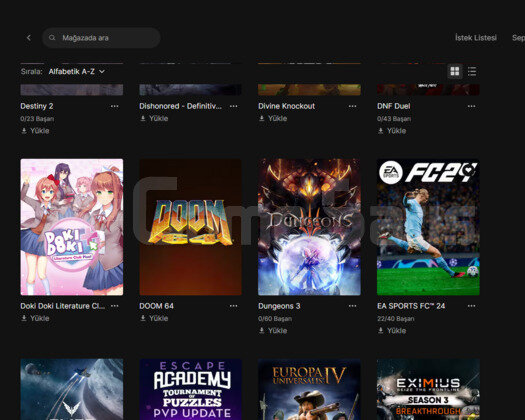525x420 pixels.
Task: Open more options for Dishonored Definitive
Action: pos(233,106)
